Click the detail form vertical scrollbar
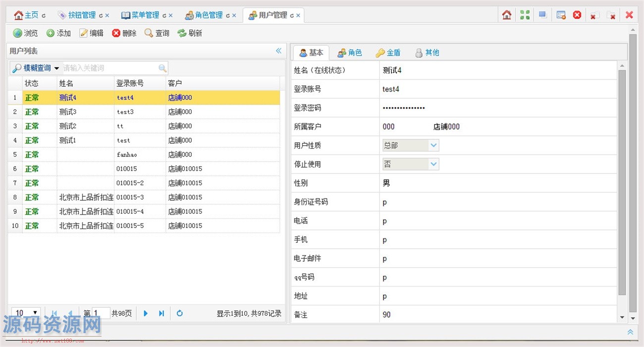Viewport: 644px width, 347px height. [622, 183]
